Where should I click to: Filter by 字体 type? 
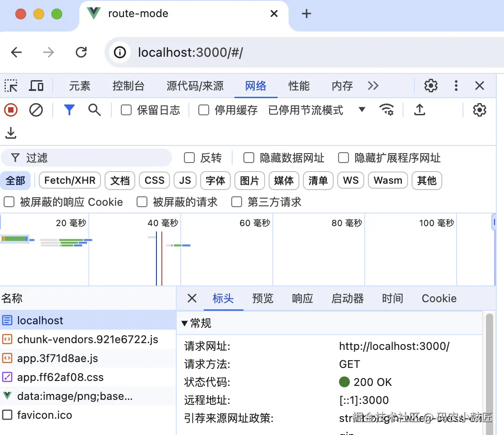[x=215, y=181]
